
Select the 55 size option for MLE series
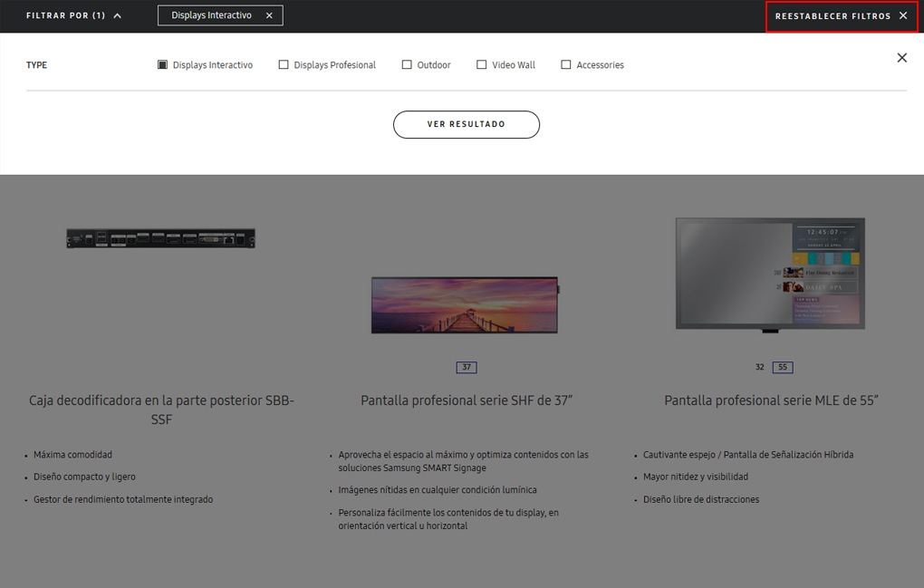point(783,367)
